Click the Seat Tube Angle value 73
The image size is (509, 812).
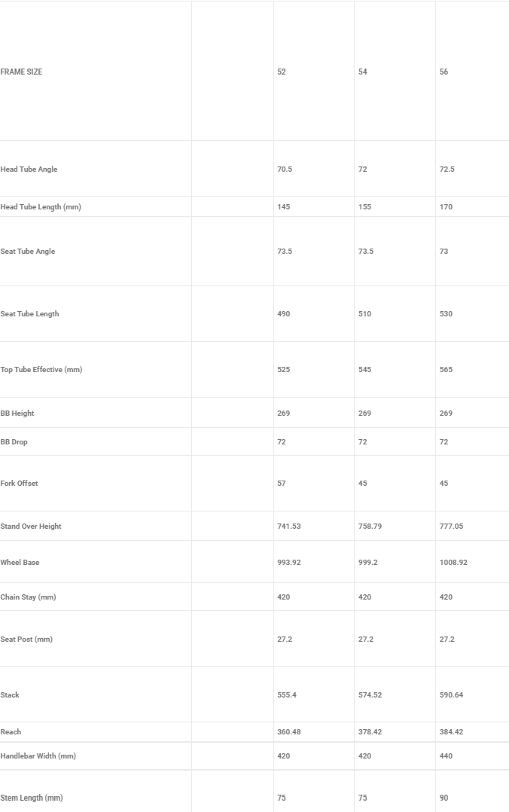[x=444, y=252]
